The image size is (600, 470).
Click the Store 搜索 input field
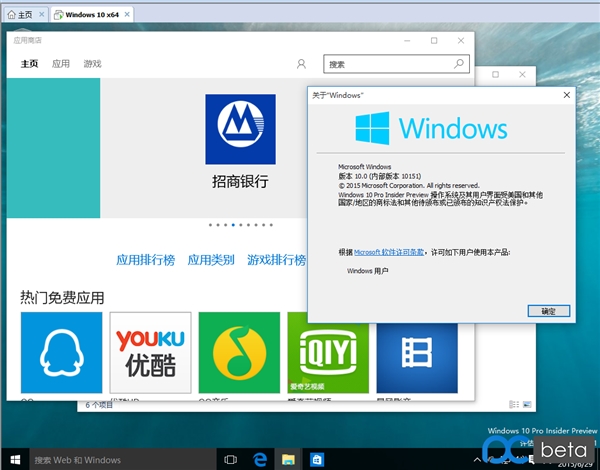[x=388, y=64]
